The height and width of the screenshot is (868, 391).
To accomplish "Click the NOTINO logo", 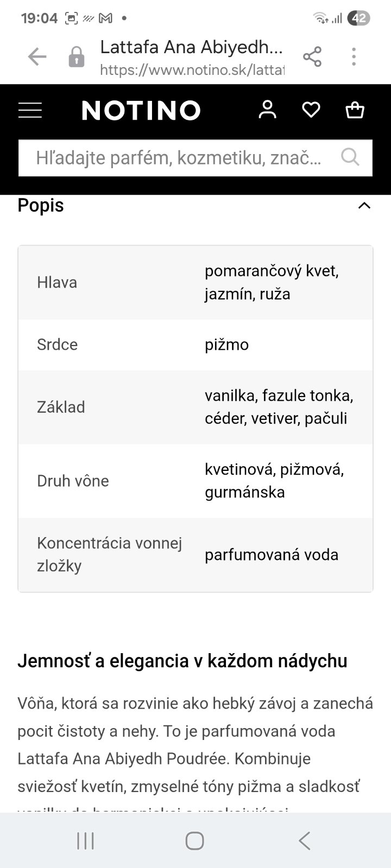I will point(141,110).
